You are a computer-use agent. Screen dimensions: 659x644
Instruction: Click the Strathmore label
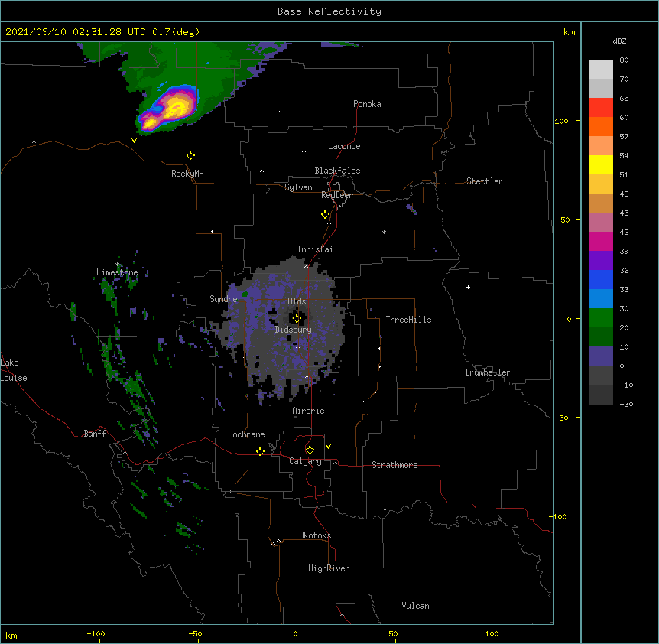[394, 465]
